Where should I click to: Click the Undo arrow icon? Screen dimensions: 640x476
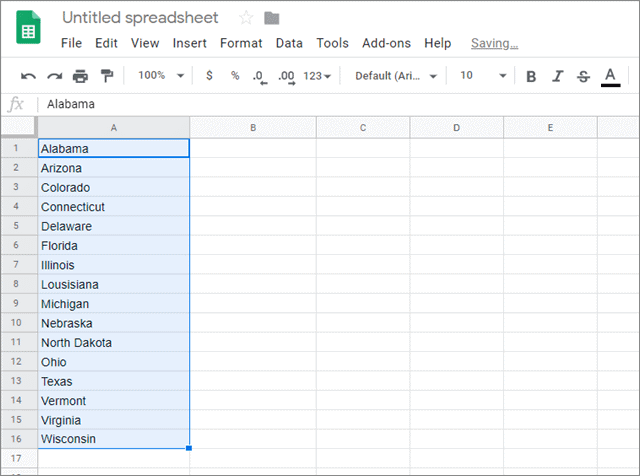[x=28, y=76]
